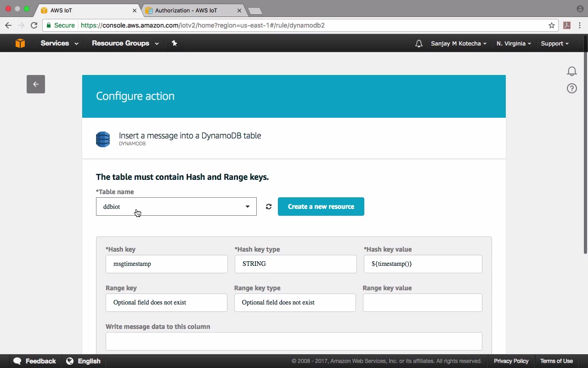Click the Feedback speech bubble icon
588x368 pixels.
17,361
